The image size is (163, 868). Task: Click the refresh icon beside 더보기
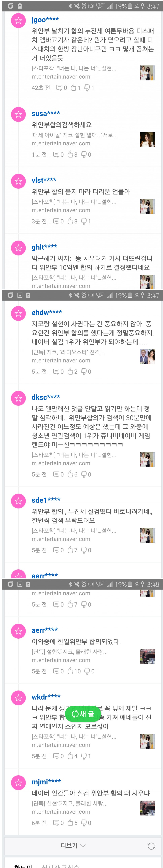point(151,846)
